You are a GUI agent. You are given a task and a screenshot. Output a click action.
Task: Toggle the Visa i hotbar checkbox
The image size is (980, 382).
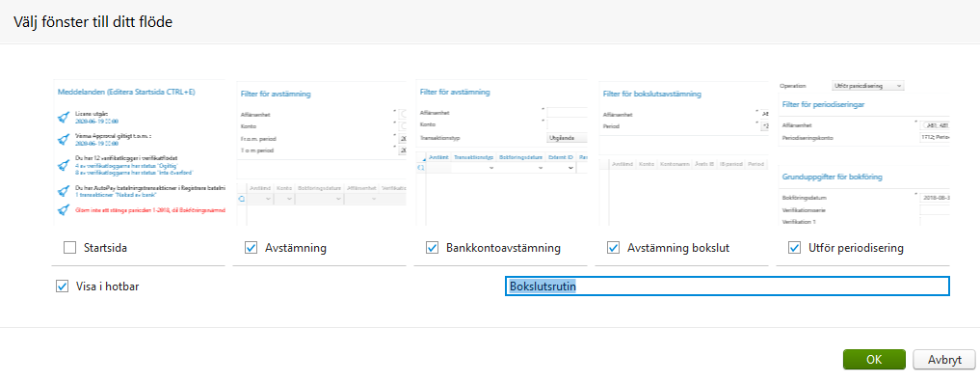(62, 286)
